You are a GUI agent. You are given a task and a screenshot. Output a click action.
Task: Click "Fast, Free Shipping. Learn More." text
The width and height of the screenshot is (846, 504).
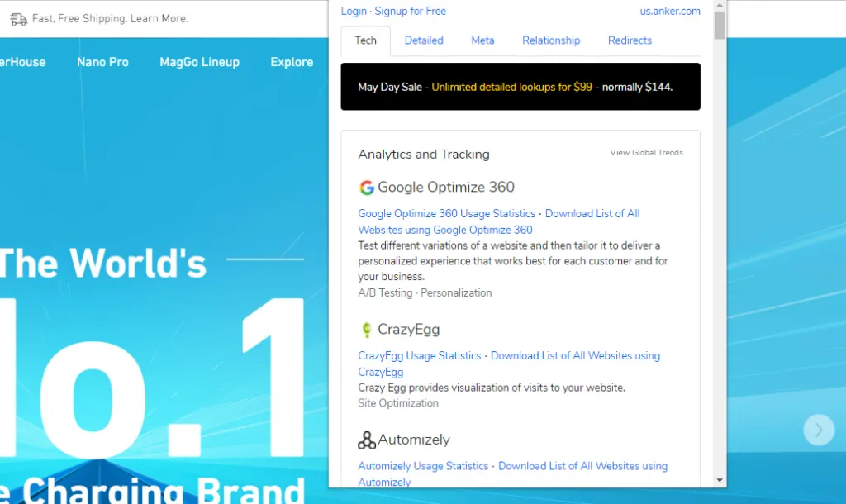click(110, 19)
